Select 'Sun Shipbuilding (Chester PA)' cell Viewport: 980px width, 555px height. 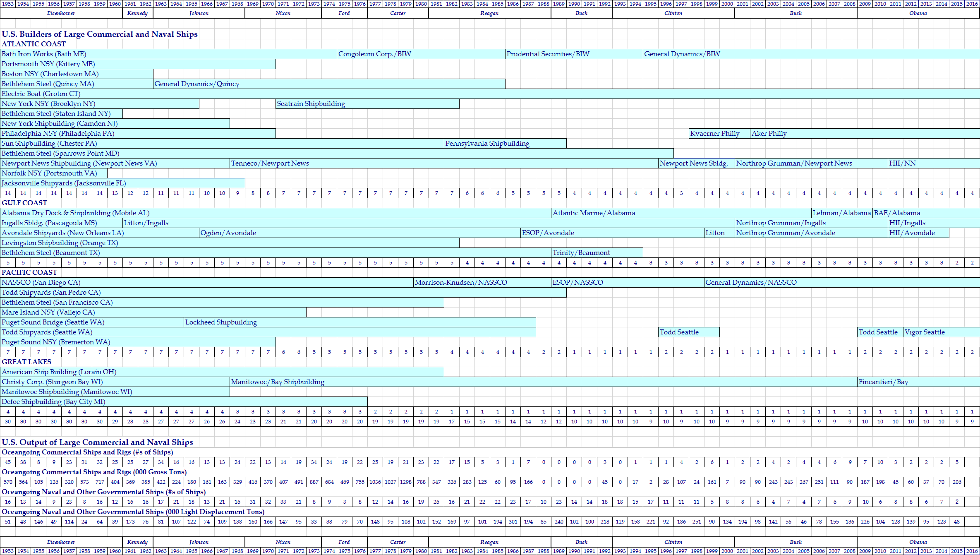click(222, 143)
